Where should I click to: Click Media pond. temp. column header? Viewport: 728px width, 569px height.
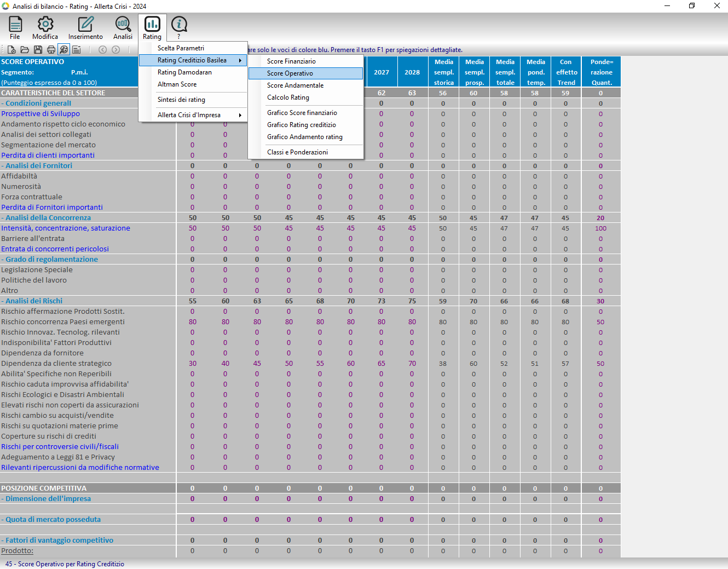point(535,72)
